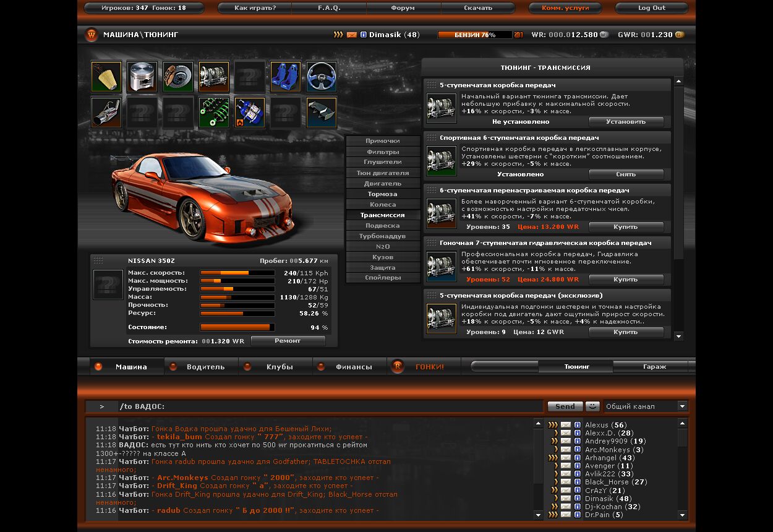The image size is (773, 532).
Task: Select the Тормоза tuning category
Action: click(x=383, y=194)
